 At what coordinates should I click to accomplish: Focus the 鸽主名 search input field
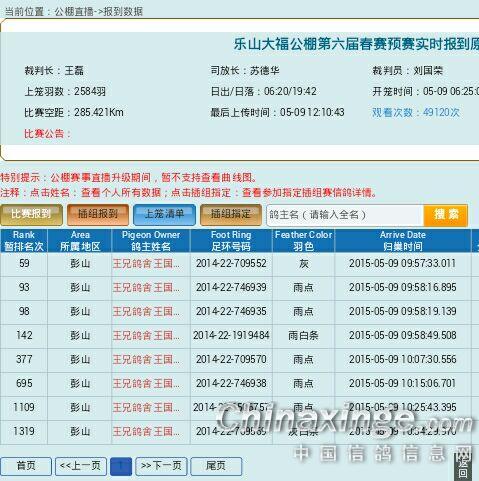[x=345, y=215]
